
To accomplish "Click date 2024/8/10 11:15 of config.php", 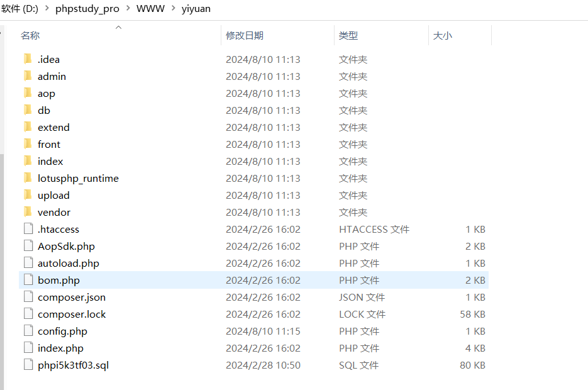I will (263, 331).
